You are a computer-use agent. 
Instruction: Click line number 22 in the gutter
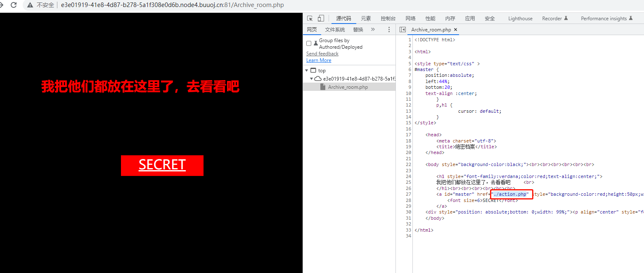[409, 164]
